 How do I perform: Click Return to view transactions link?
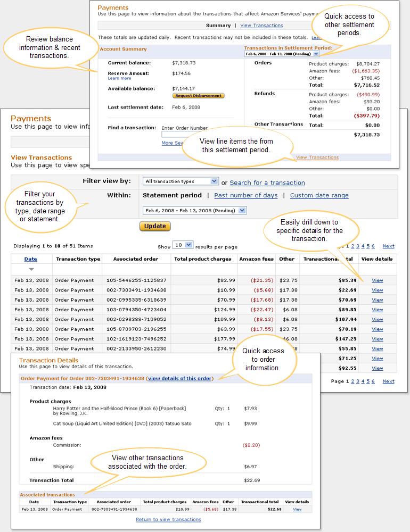[x=168, y=519]
